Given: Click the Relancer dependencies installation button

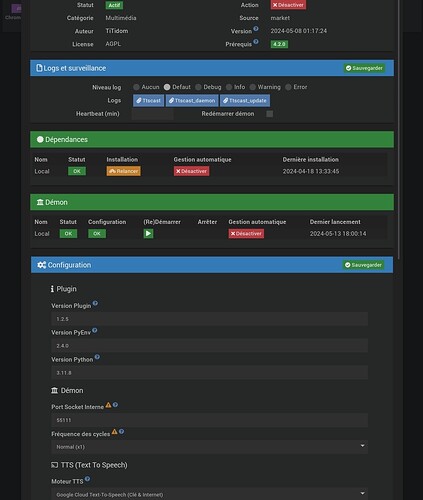Looking at the screenshot, I should (x=124, y=171).
